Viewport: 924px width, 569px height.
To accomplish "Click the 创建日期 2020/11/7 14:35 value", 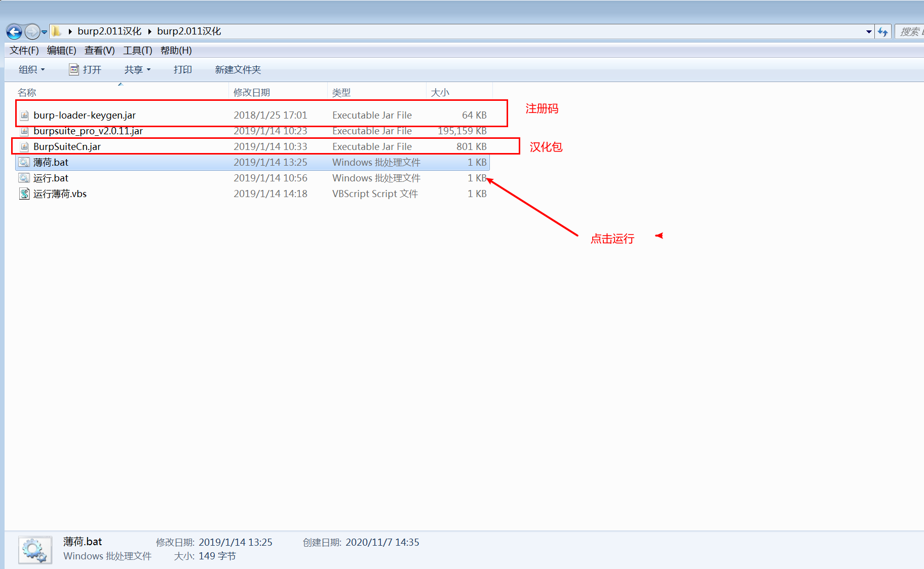I will 382,542.
